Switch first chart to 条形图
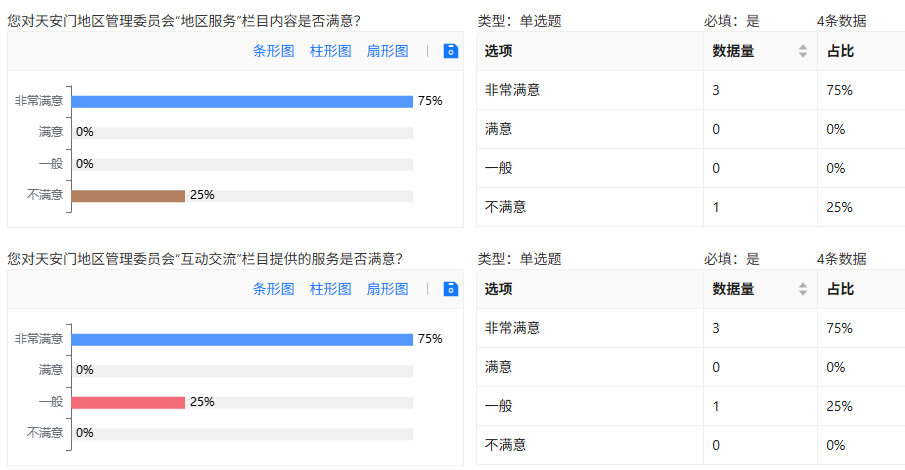905x470 pixels. point(274,51)
